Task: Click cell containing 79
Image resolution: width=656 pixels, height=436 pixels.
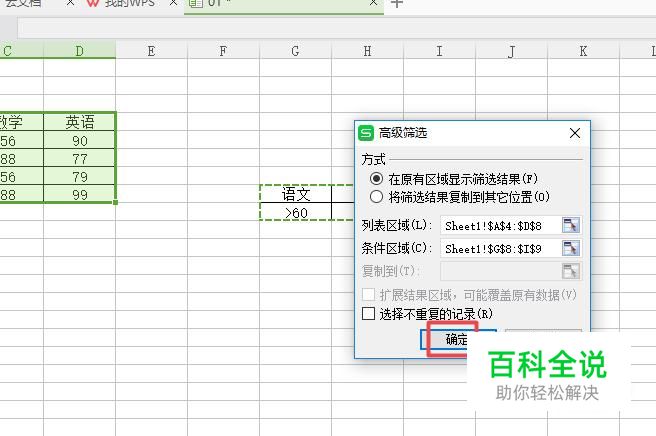Action: (79, 177)
